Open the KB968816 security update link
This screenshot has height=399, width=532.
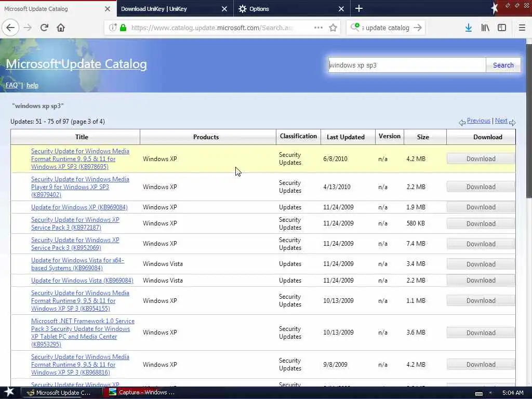(80, 364)
